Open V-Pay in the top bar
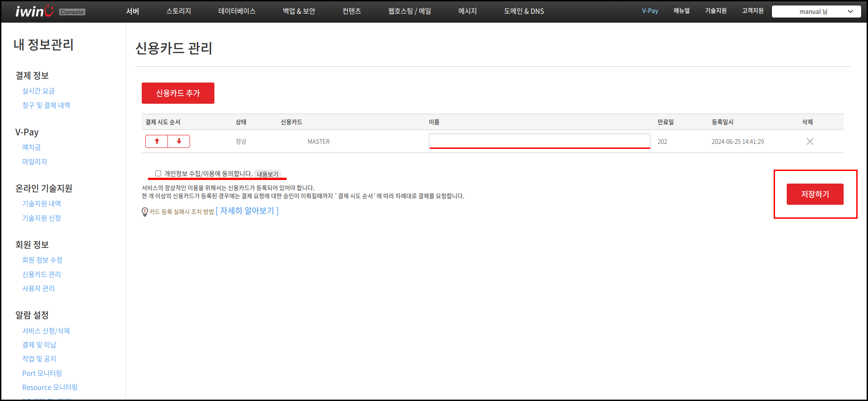 pos(650,11)
